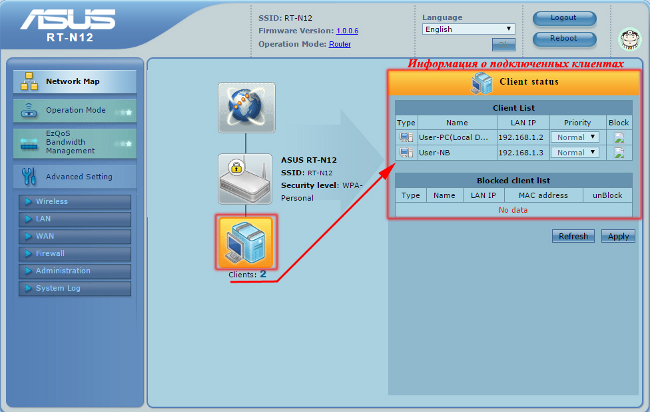This screenshot has width=650, height=412.
Task: Click the mascot help icon
Action: 630,39
